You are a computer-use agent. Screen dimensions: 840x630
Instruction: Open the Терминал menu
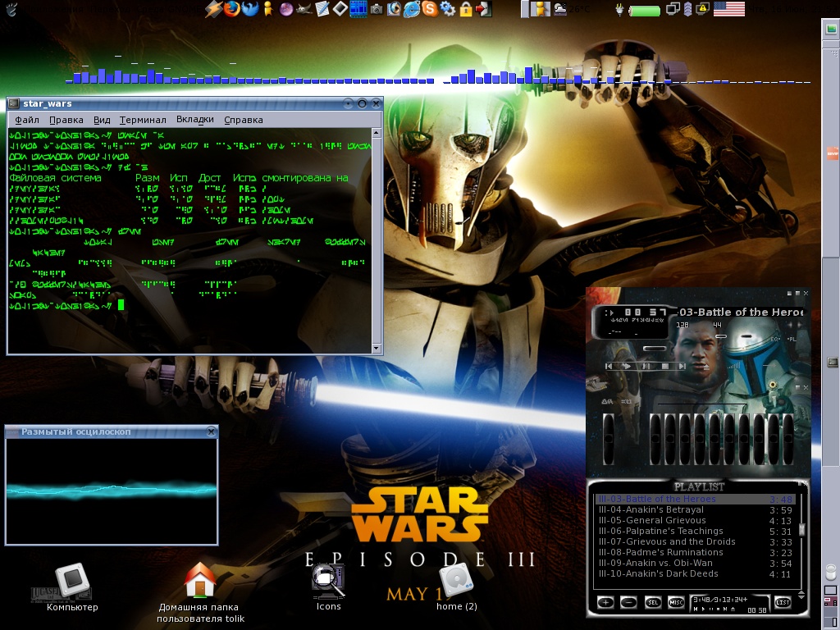(x=143, y=120)
